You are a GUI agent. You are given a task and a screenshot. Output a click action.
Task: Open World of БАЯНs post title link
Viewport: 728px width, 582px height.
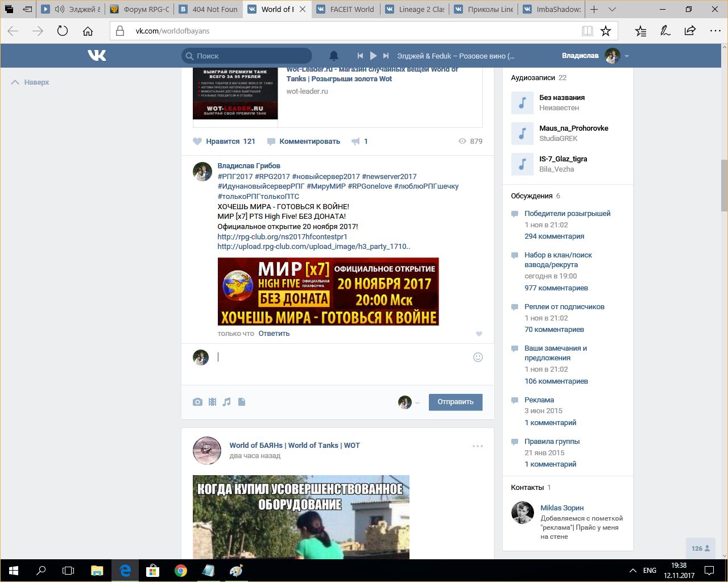[x=295, y=445]
